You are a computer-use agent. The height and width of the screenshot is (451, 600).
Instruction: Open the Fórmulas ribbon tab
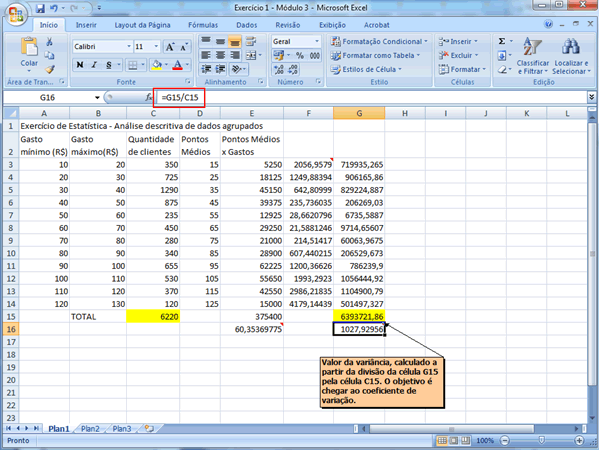pyautogui.click(x=203, y=24)
